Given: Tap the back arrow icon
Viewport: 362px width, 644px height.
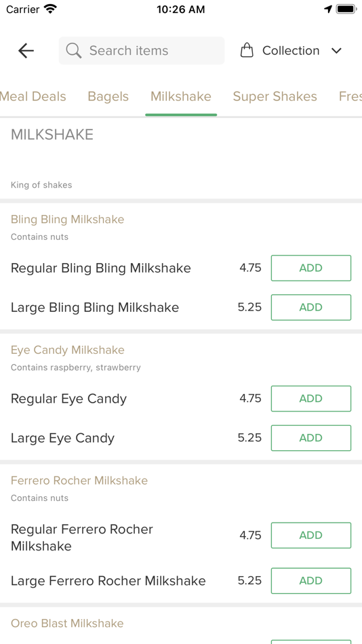Looking at the screenshot, I should point(26,51).
